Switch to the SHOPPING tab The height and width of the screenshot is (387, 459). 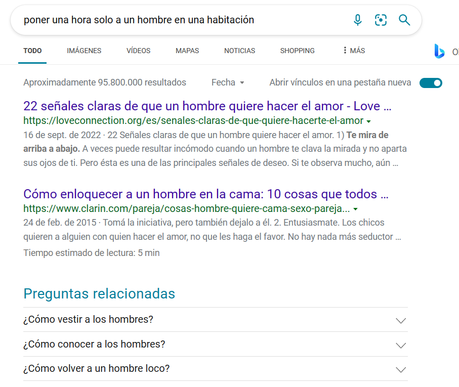297,51
